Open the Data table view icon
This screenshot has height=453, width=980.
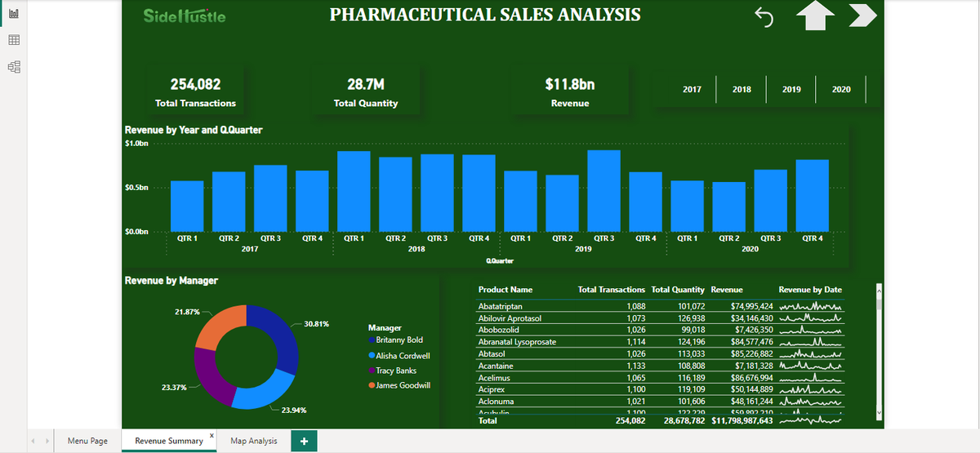14,40
